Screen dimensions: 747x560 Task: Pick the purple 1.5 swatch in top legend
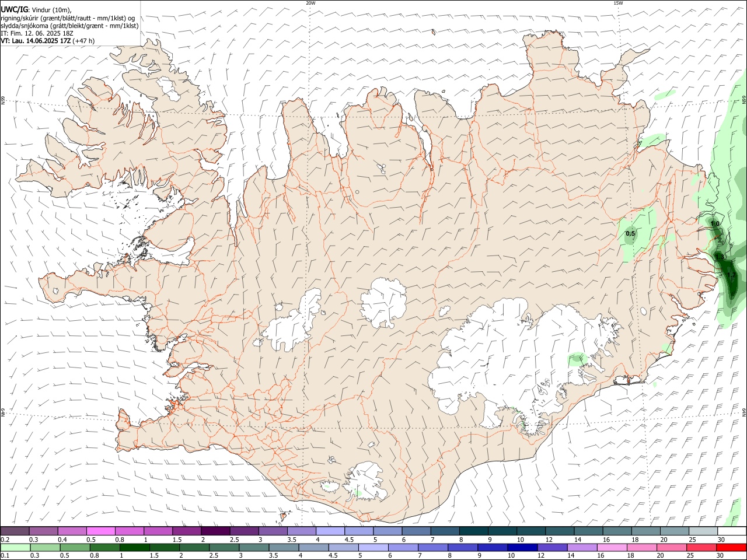187,531
